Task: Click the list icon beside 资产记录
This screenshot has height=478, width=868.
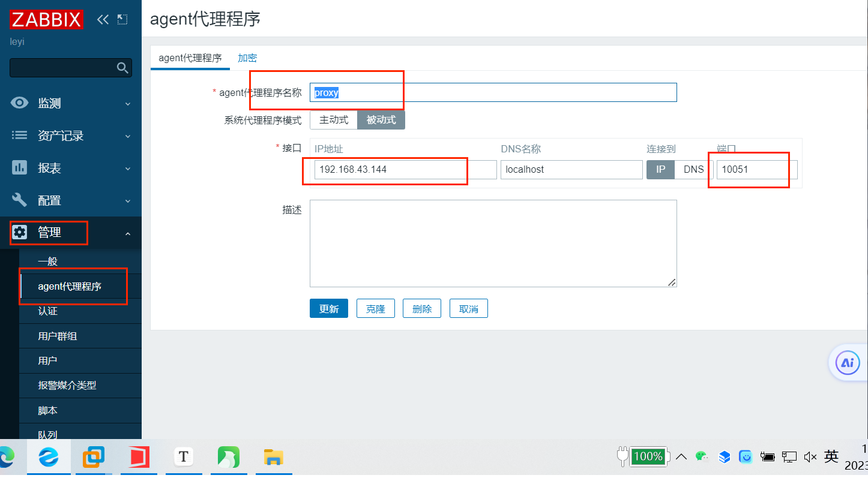Action: [20, 136]
